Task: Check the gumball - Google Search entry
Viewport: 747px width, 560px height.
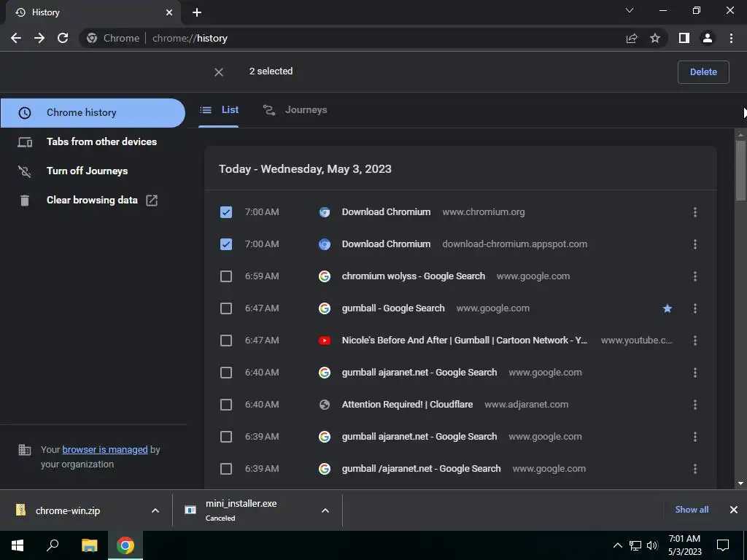Action: (226, 308)
